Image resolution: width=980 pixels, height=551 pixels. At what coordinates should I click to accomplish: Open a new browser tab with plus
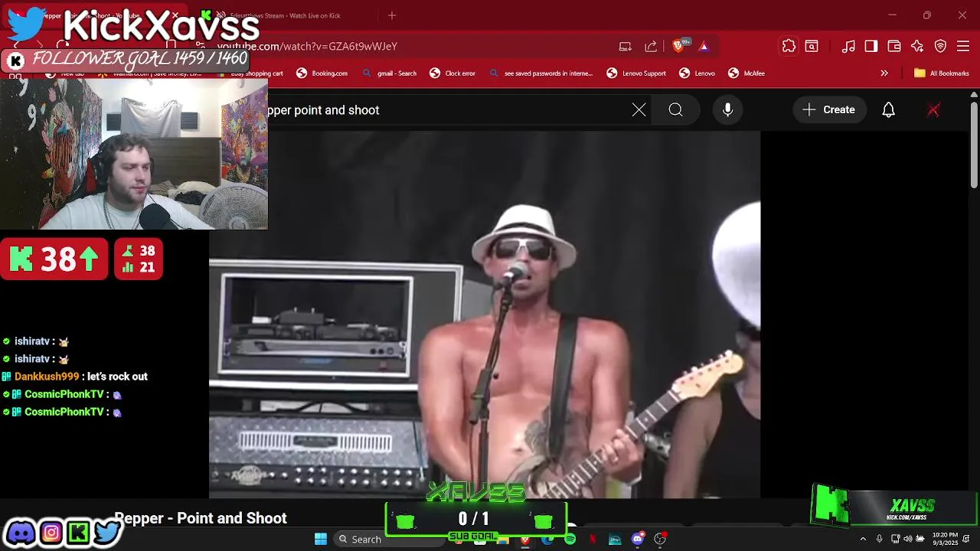[x=392, y=15]
